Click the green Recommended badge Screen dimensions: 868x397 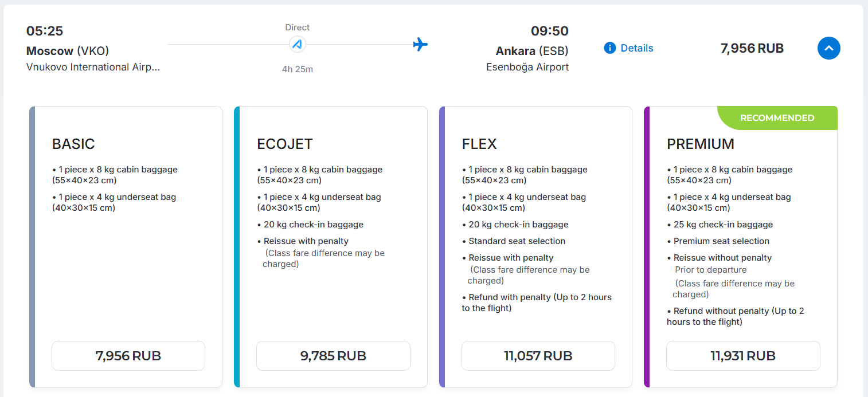pyautogui.click(x=777, y=118)
